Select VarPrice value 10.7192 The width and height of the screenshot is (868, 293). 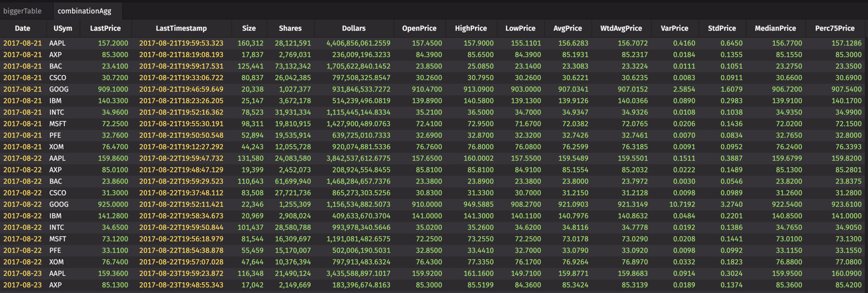(x=683, y=204)
